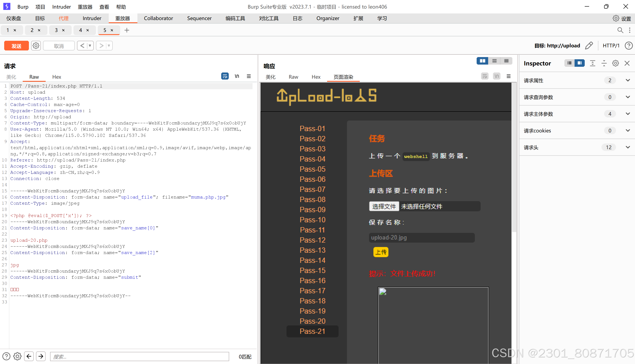Expand the 请求头 section in Inspector

pos(628,147)
